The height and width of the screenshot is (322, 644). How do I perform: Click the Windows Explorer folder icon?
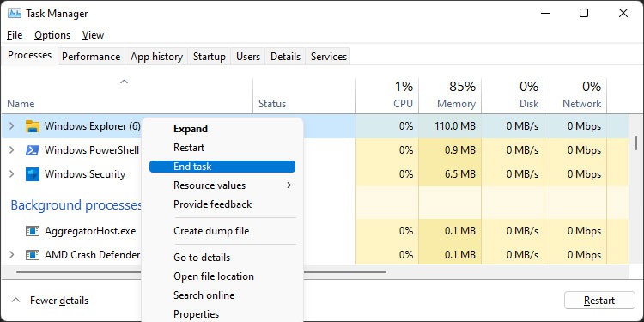point(32,126)
